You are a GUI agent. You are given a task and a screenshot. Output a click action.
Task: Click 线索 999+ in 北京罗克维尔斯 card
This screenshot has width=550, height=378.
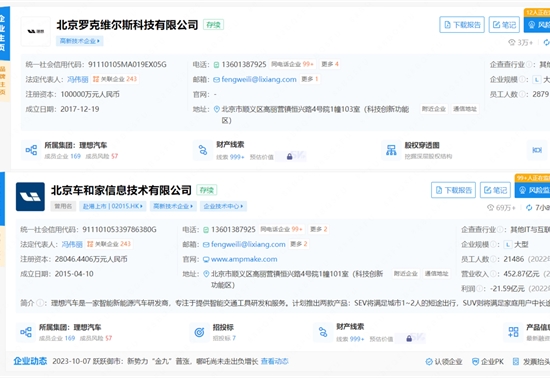point(230,157)
